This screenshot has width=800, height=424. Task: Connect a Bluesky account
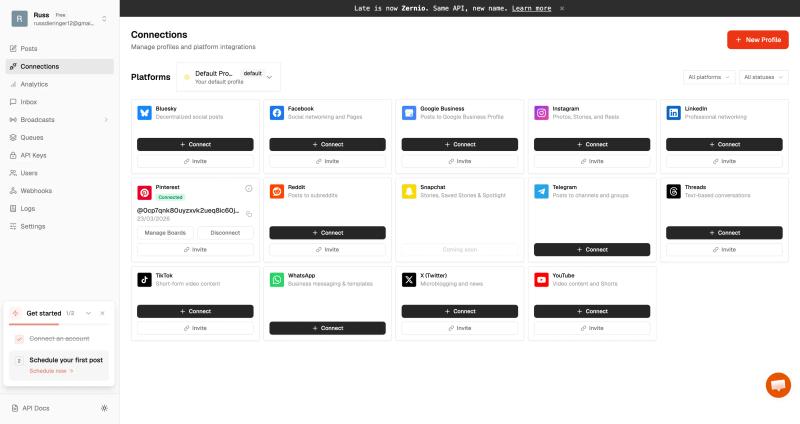[x=195, y=144]
